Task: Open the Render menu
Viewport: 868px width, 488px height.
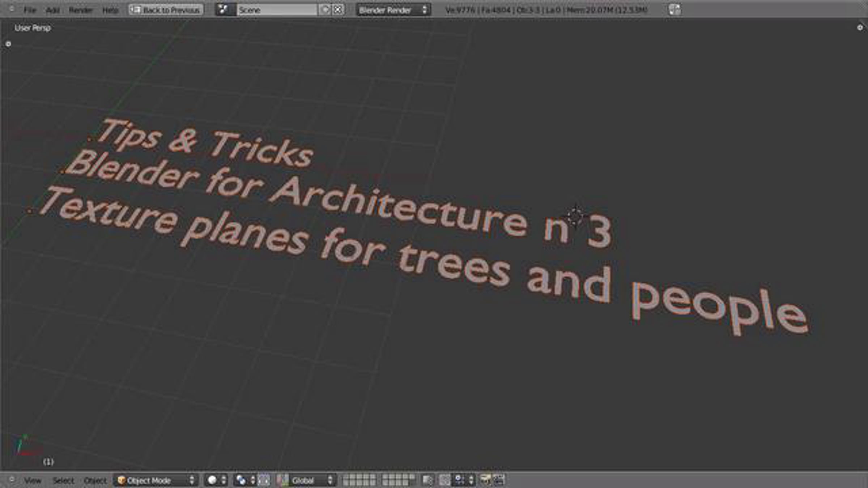Action: click(x=81, y=10)
